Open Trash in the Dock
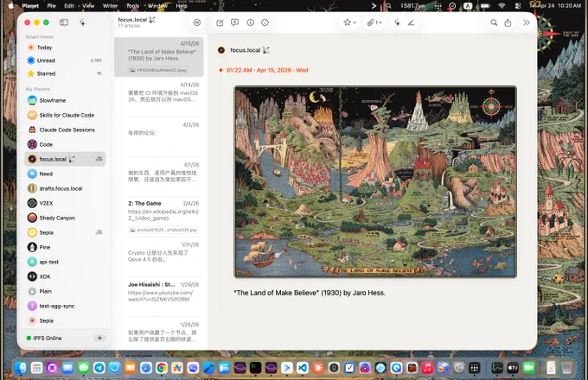Viewport: 588px width, 380px height. pyautogui.click(x=566, y=368)
